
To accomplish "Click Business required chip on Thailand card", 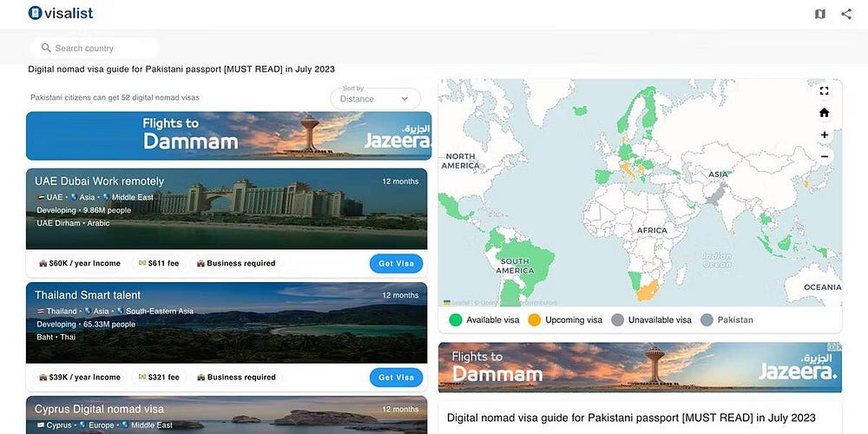I will 236,378.
